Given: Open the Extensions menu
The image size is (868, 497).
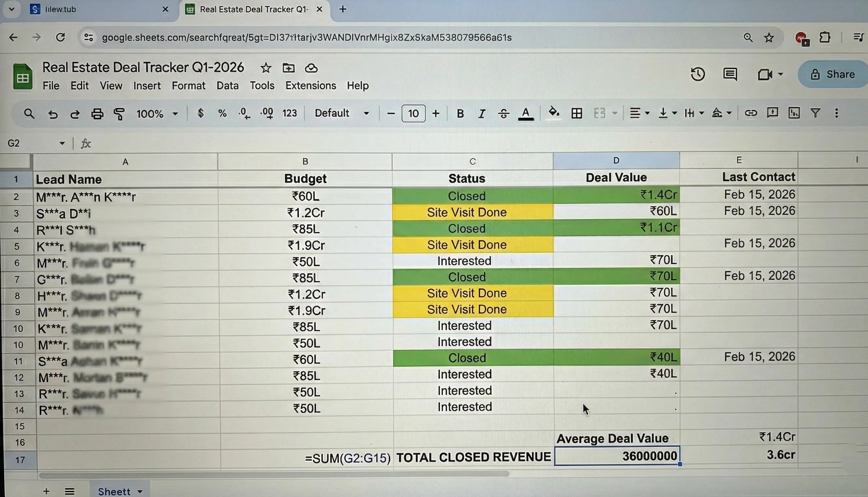Looking at the screenshot, I should 310,86.
